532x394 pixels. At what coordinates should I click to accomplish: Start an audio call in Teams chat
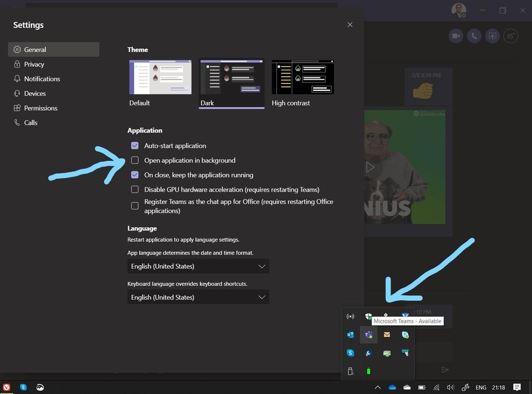coord(474,36)
